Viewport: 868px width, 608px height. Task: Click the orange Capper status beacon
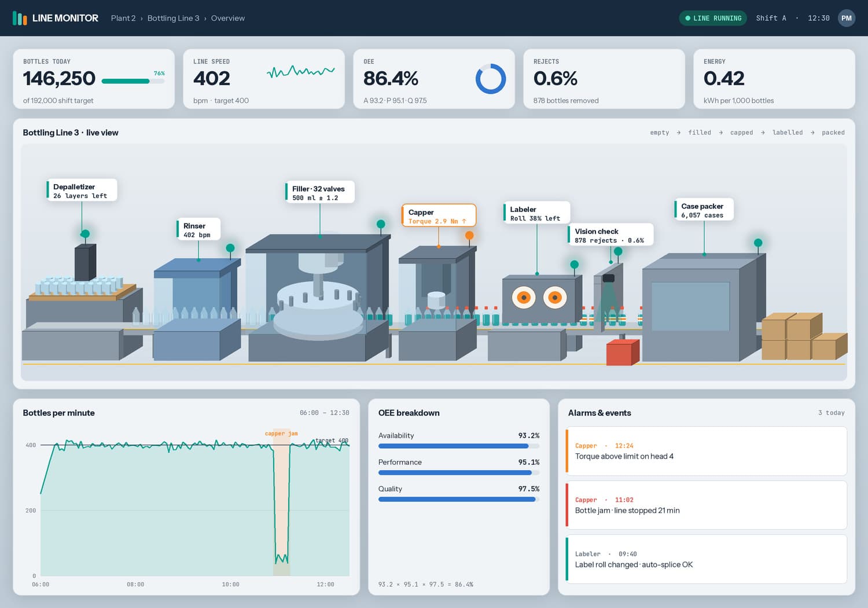(x=469, y=235)
